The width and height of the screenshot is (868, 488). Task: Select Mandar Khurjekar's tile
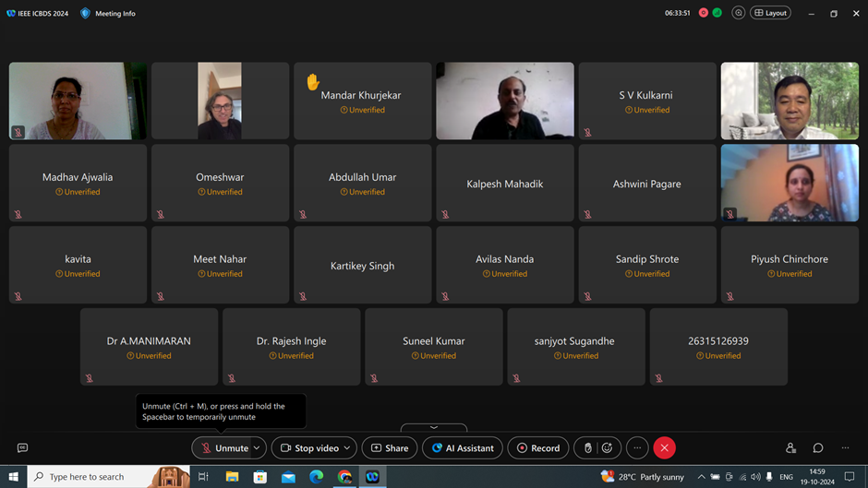(x=363, y=101)
